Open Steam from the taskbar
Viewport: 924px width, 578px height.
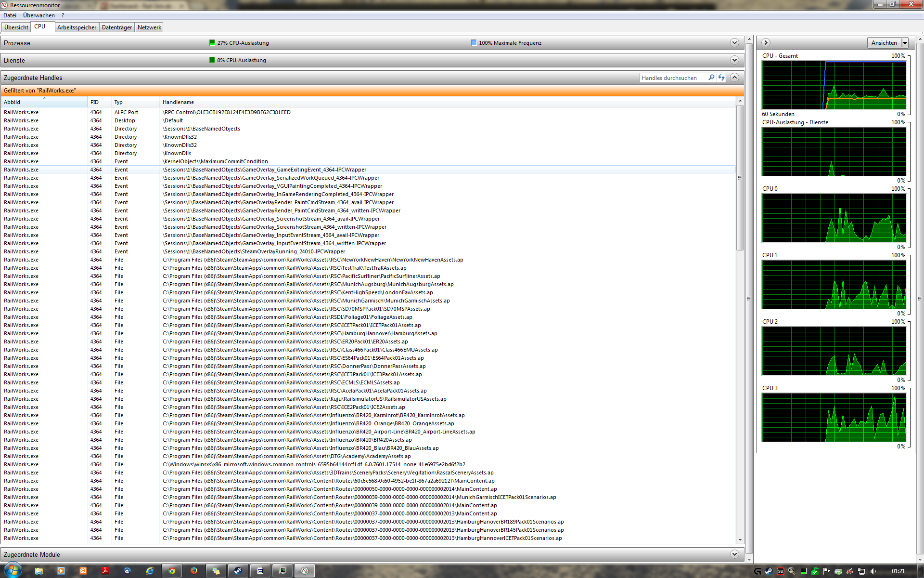(x=238, y=571)
